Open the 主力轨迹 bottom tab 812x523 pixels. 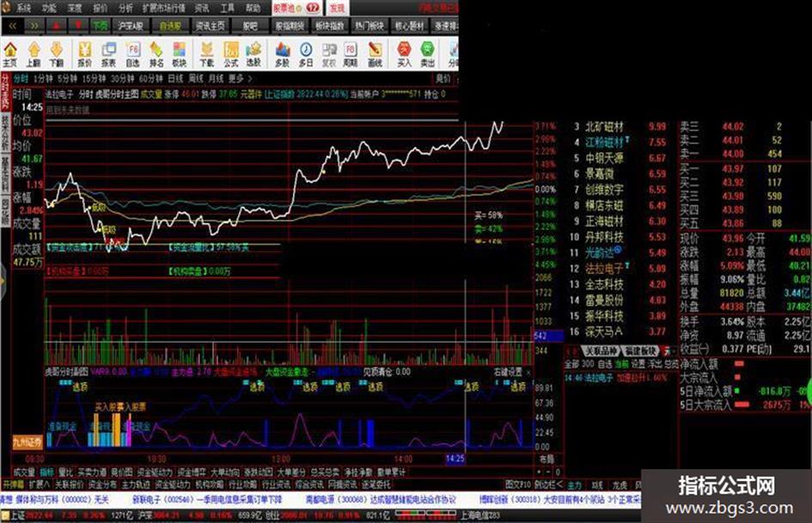pyautogui.click(x=137, y=485)
